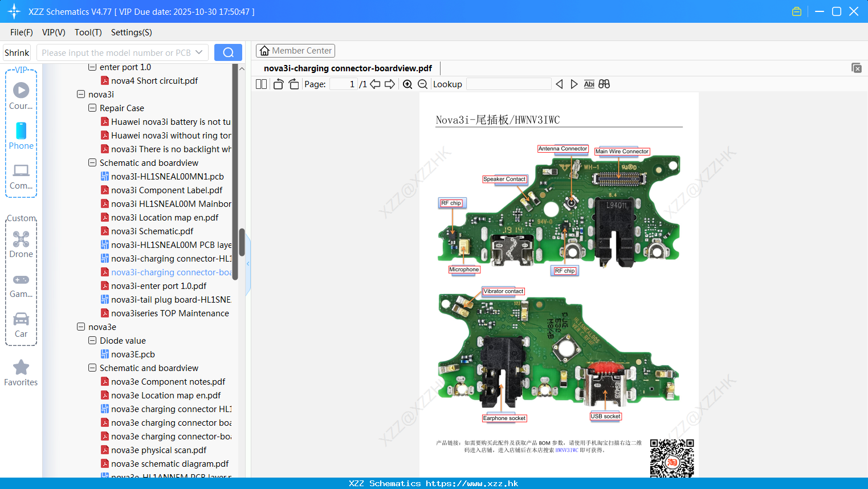Open nova3e physical scan.pdf

153,450
